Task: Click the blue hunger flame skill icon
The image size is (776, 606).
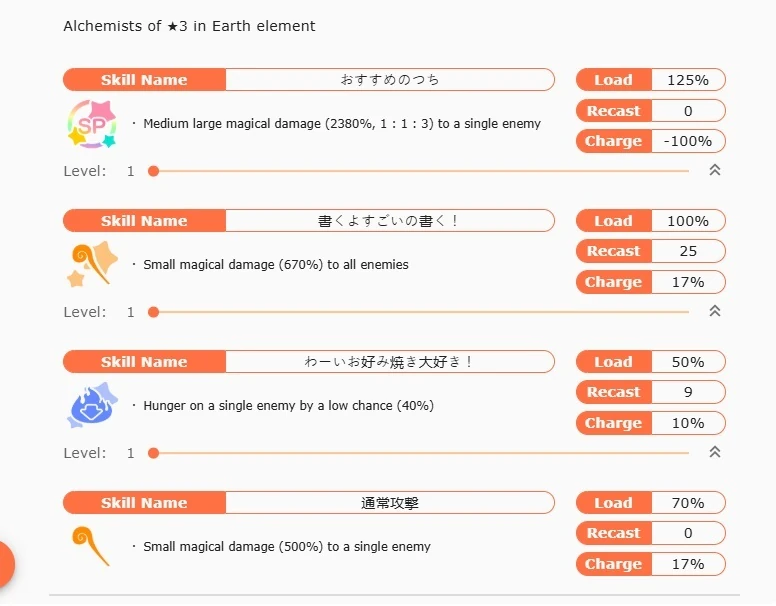Action: (x=91, y=405)
